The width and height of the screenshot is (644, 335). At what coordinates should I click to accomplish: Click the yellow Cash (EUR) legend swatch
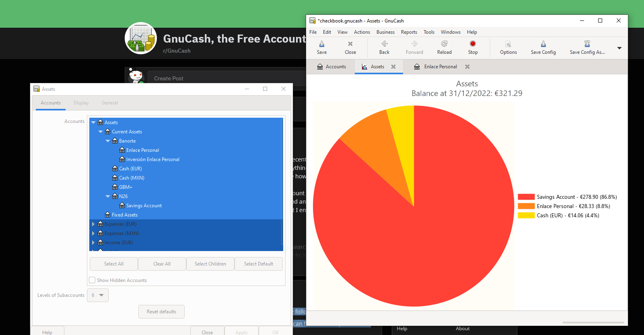pos(526,215)
